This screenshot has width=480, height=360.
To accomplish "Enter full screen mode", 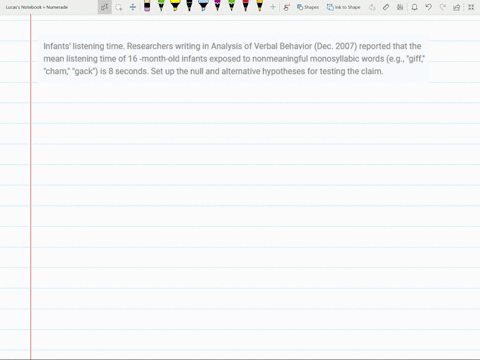I will click(471, 7).
